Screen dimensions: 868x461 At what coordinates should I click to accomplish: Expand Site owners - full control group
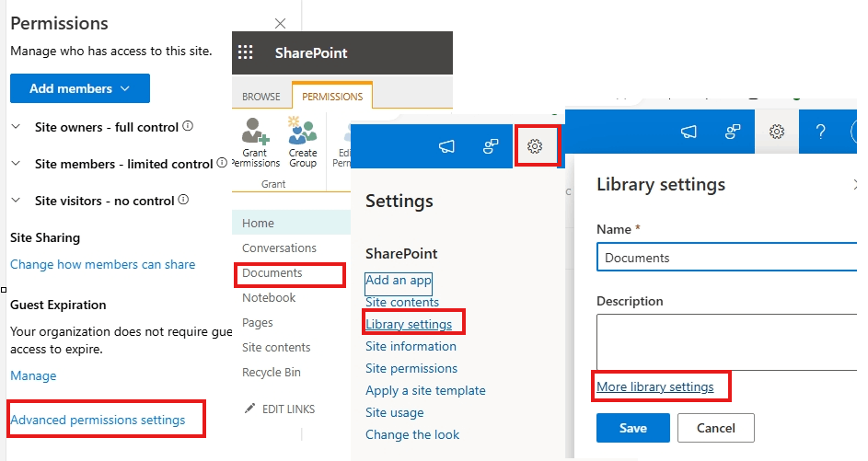pyautogui.click(x=16, y=127)
